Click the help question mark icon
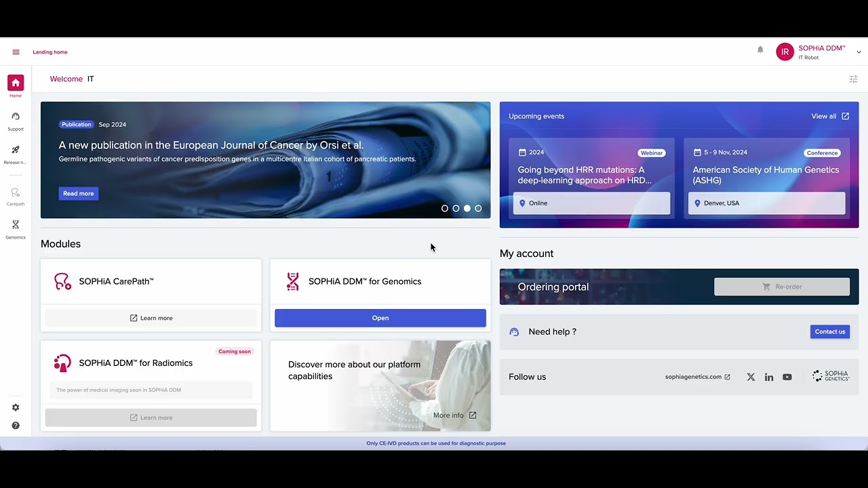This screenshot has width=868, height=488. point(16,426)
